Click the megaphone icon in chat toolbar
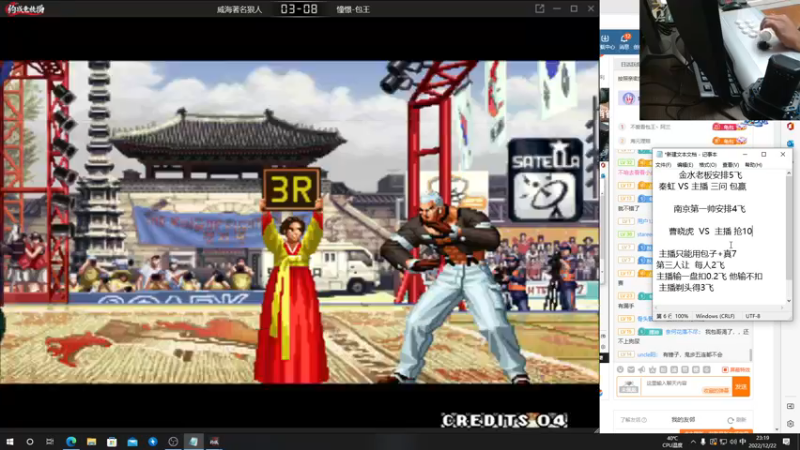Viewport: 800px width, 450px height. [642, 369]
